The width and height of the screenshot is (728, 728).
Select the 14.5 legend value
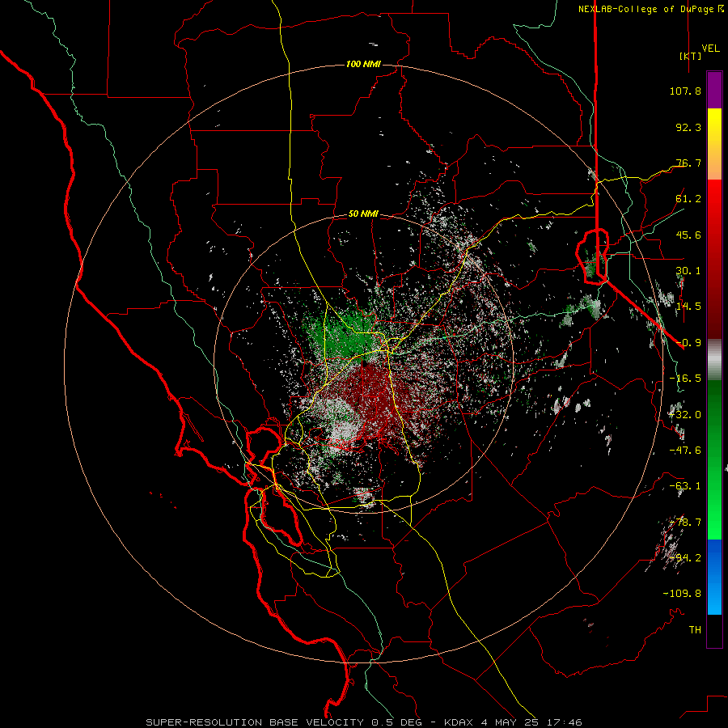click(x=688, y=307)
